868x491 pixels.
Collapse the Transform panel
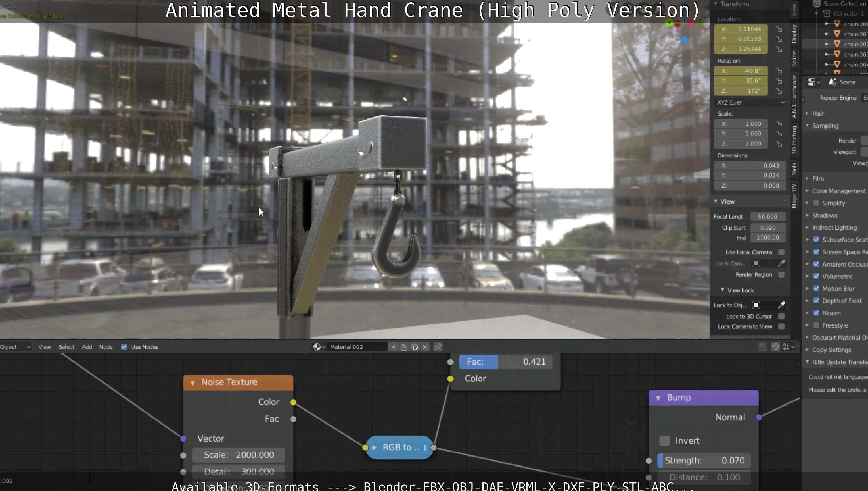(x=715, y=4)
